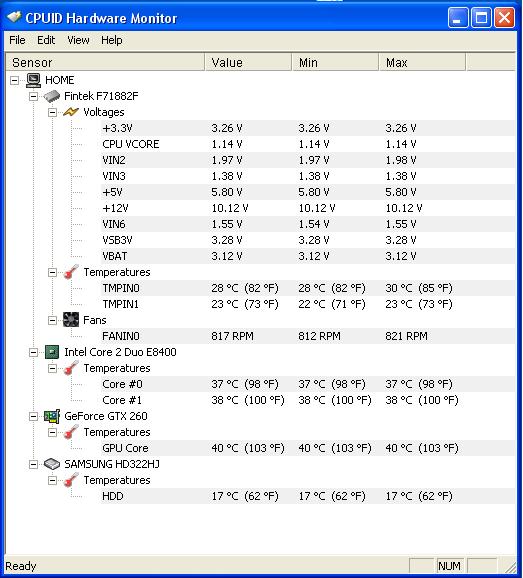Screen dimensions: 523x578
Task: Collapse the GeForce GTX 260 node
Action: [x=33, y=417]
